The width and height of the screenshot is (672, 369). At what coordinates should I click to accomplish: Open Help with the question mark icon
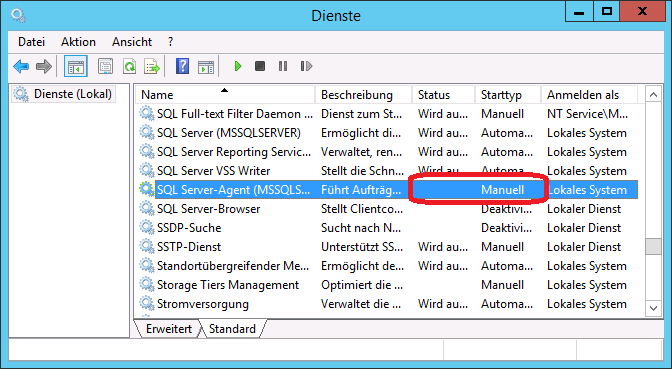click(x=183, y=66)
